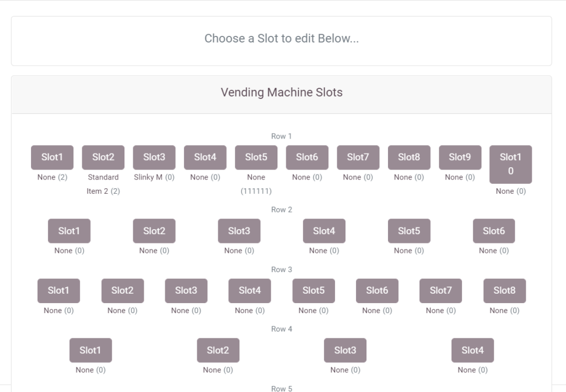The height and width of the screenshot is (392, 566).
Task: Edit Slot5 in Row 3
Action: (313, 290)
